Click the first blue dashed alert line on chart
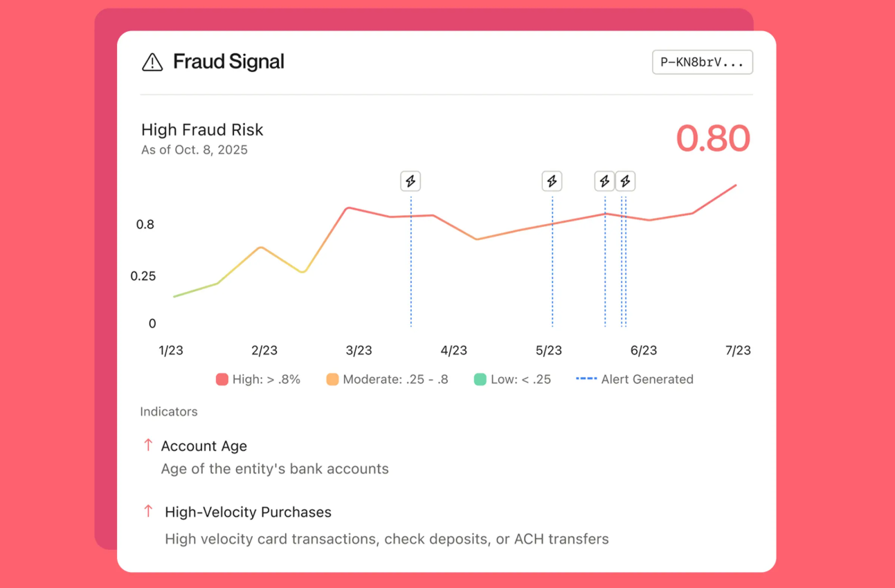 tap(410, 261)
